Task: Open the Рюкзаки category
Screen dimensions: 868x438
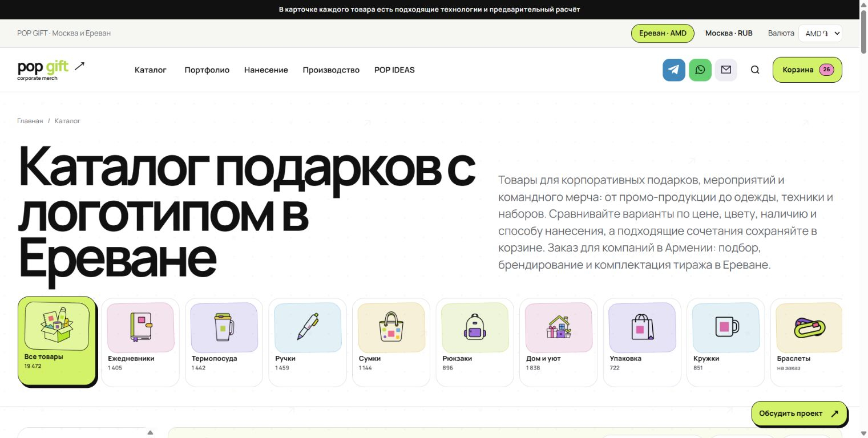Action: click(475, 342)
